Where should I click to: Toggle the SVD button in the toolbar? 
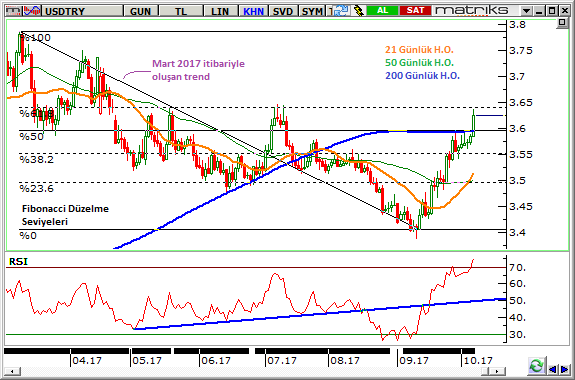[x=283, y=11]
